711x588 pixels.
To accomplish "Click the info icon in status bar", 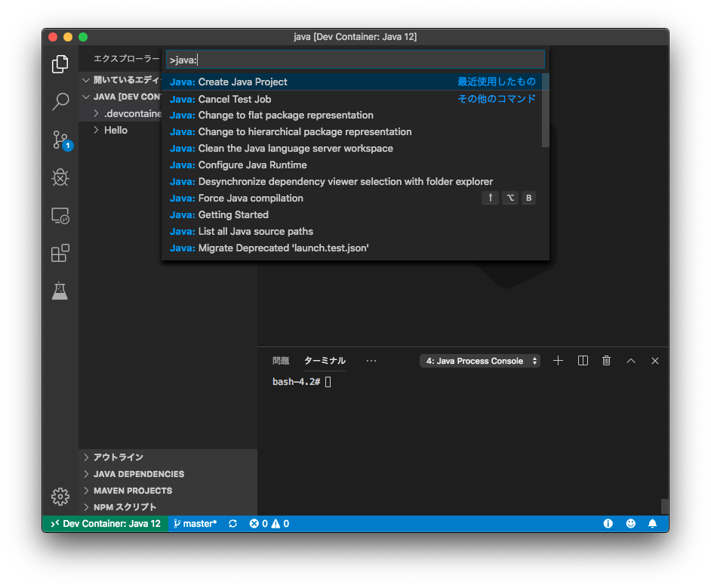I will click(608, 524).
